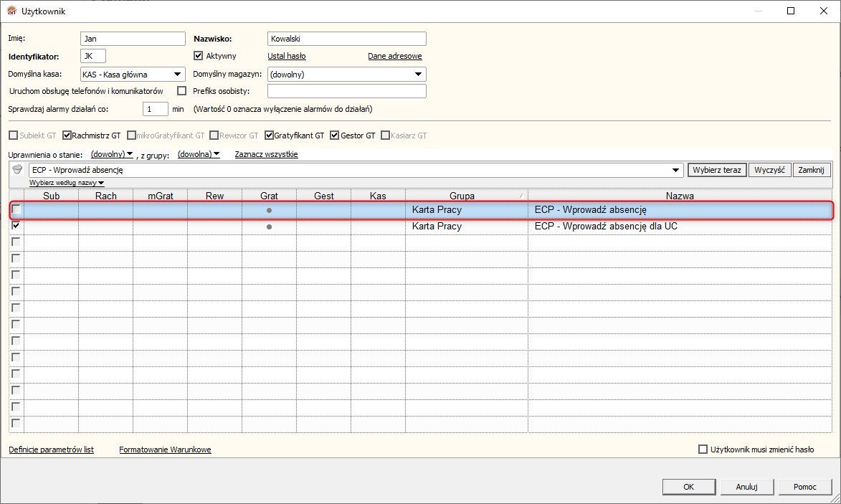Sort by the Grat column header
This screenshot has width=841, height=504.
(270, 196)
